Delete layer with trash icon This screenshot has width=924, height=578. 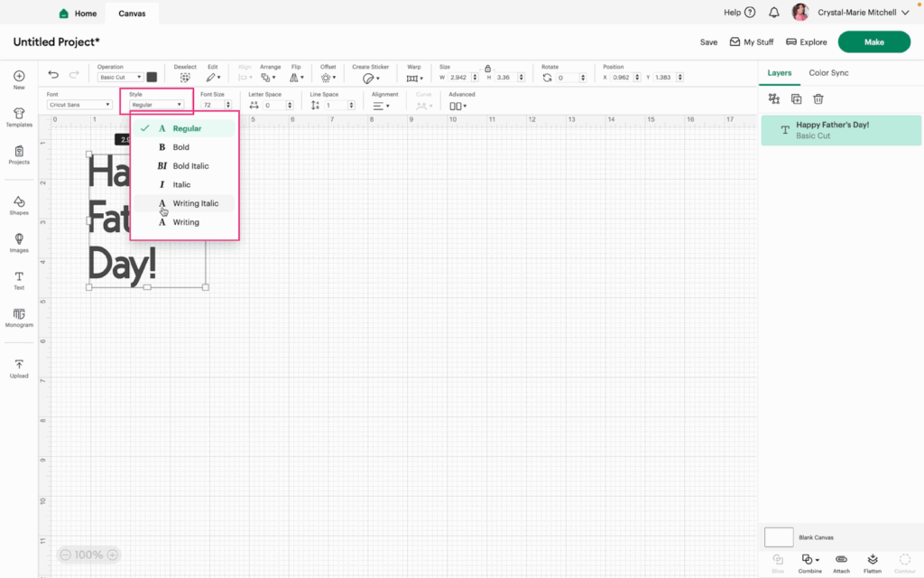[818, 99]
